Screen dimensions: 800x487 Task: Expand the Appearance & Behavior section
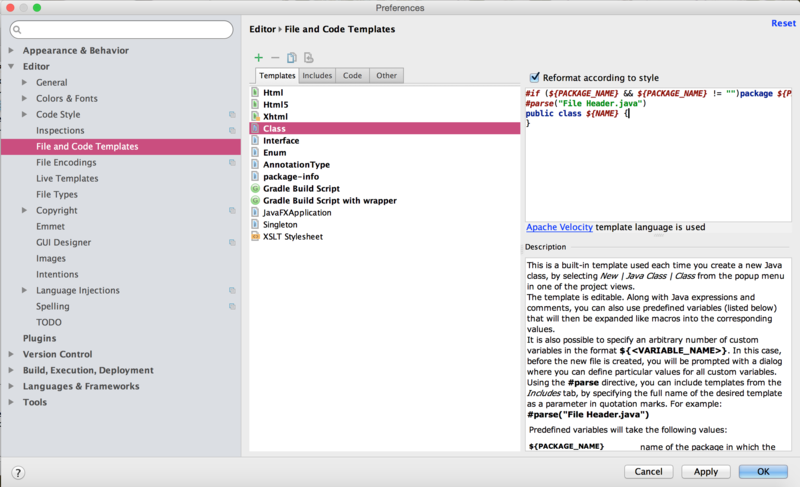click(x=11, y=50)
